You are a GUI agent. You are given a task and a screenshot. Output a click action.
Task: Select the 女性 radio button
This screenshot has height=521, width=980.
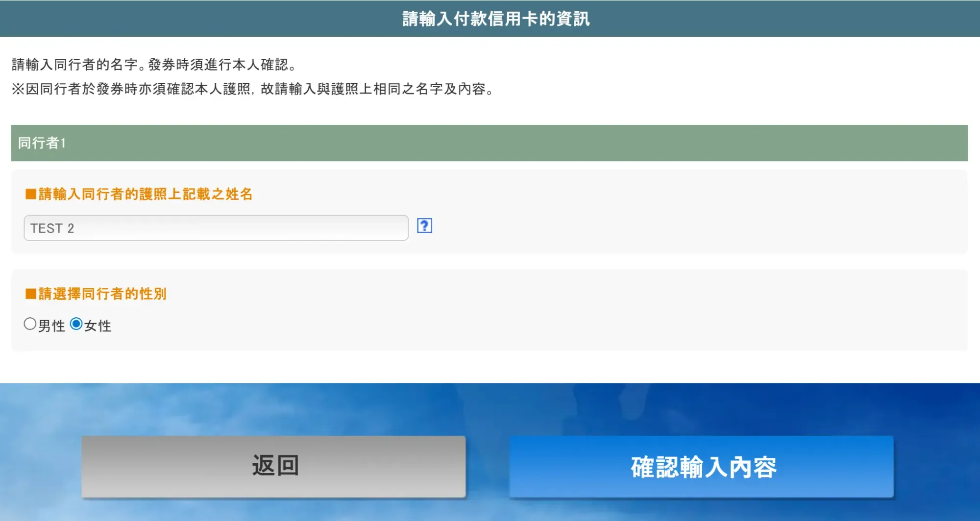point(76,324)
